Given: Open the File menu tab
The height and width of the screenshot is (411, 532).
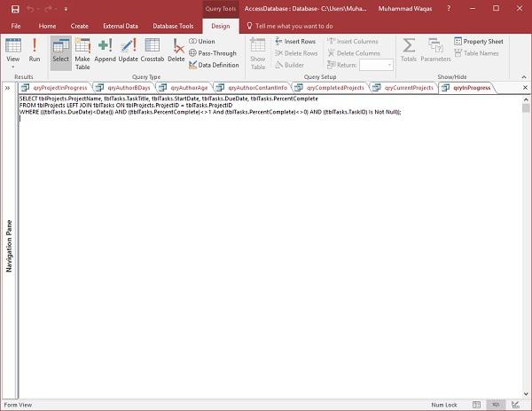Looking at the screenshot, I should point(16,26).
